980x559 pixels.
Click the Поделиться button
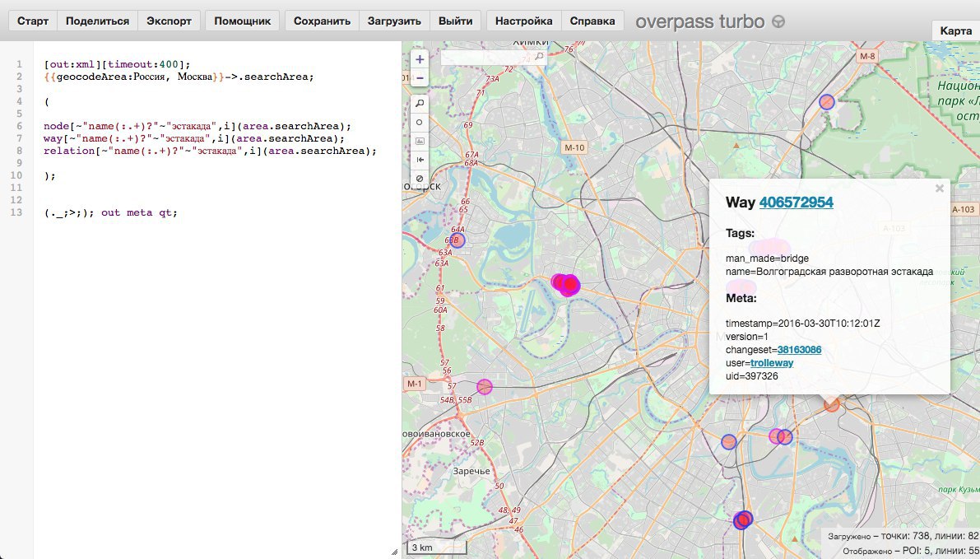point(97,21)
